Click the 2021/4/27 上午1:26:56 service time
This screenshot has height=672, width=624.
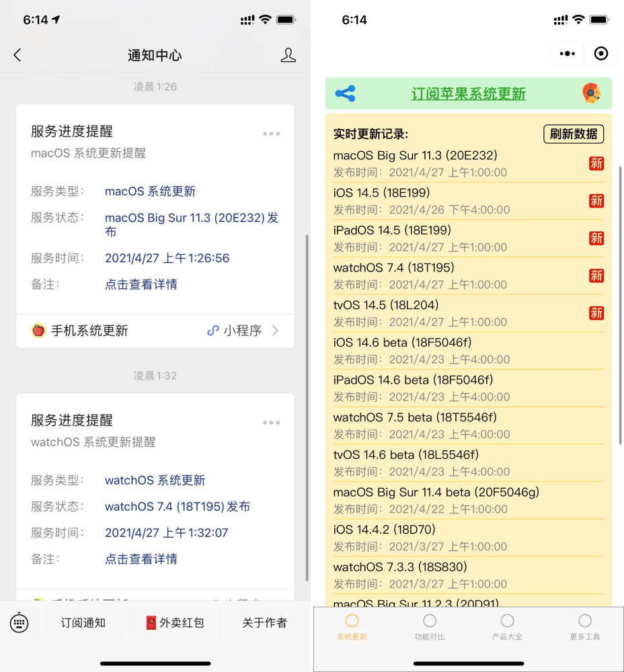pos(167,258)
